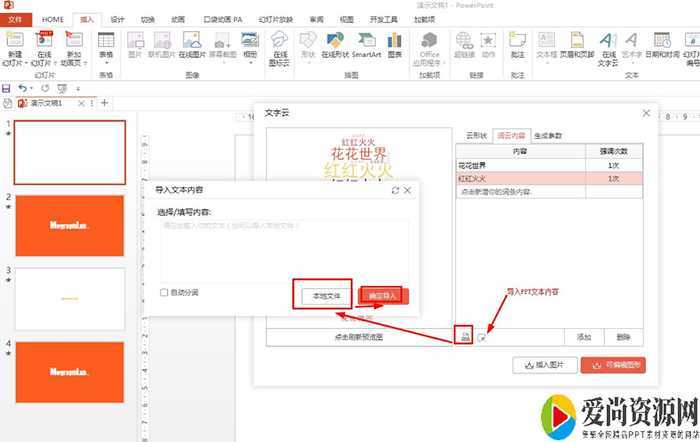The width and height of the screenshot is (700, 442).
Task: Select the 红红火火 row in the word table
Action: 519,178
